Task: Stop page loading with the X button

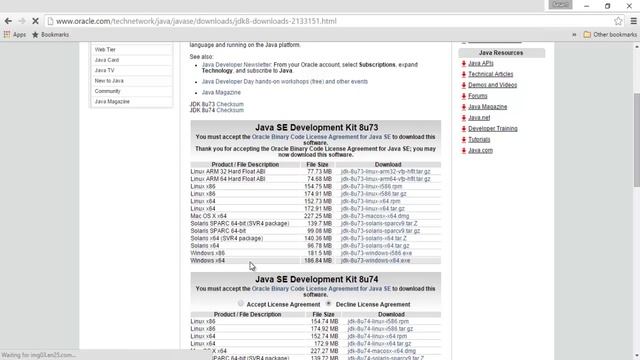Action: click(x=35, y=21)
